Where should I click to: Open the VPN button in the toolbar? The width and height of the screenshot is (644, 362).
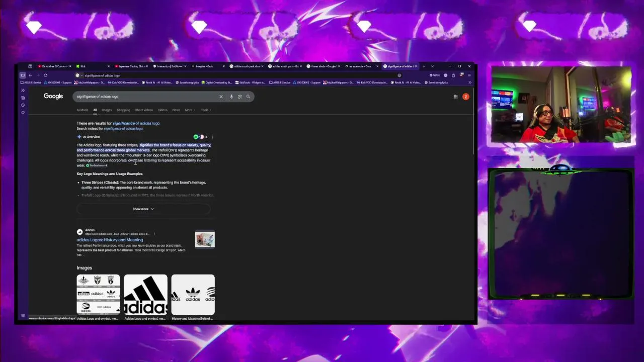pyautogui.click(x=434, y=75)
